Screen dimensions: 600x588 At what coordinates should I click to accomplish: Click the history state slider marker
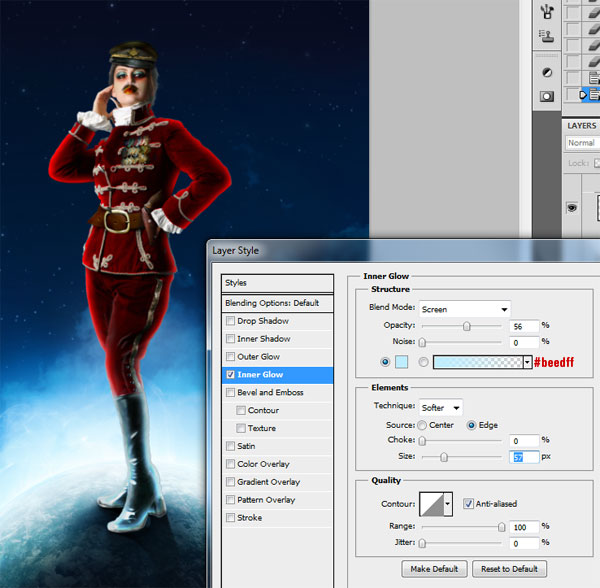click(x=583, y=94)
